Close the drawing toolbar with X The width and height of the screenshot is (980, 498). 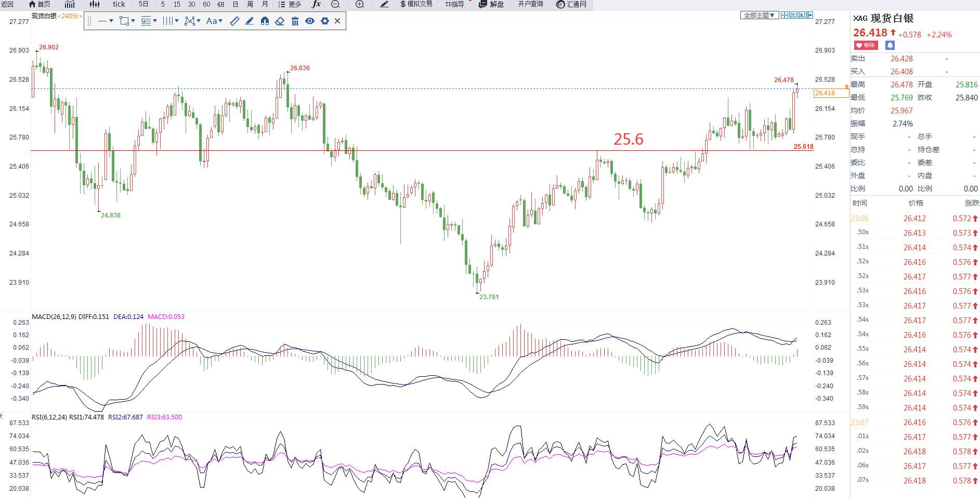coord(337,21)
